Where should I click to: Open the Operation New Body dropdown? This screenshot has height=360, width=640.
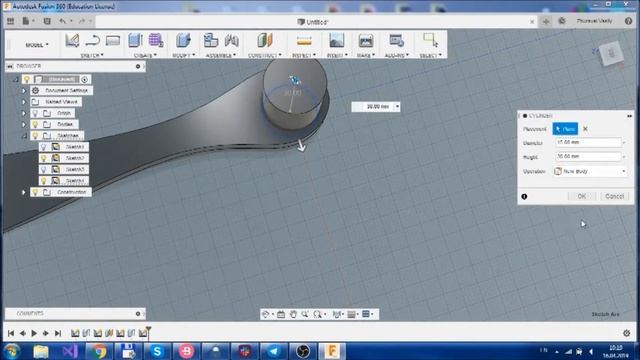590,171
